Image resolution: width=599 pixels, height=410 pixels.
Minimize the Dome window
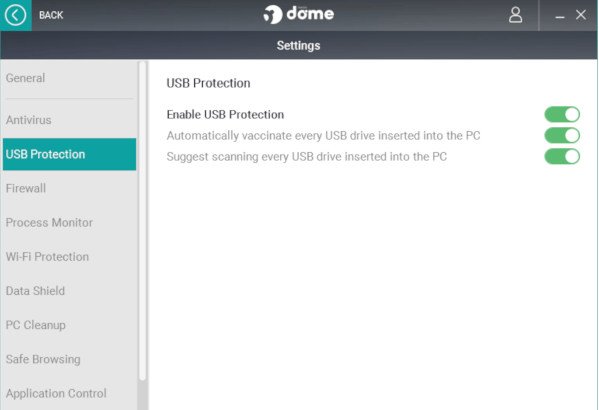click(560, 17)
